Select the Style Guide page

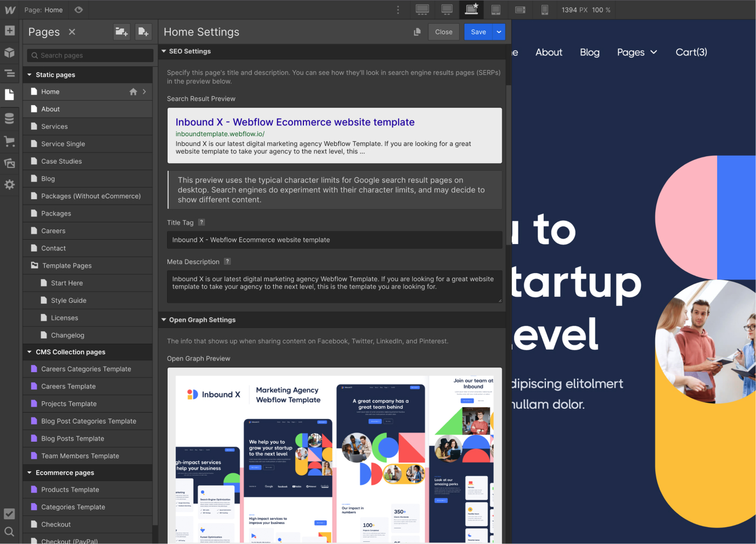tap(87, 301)
